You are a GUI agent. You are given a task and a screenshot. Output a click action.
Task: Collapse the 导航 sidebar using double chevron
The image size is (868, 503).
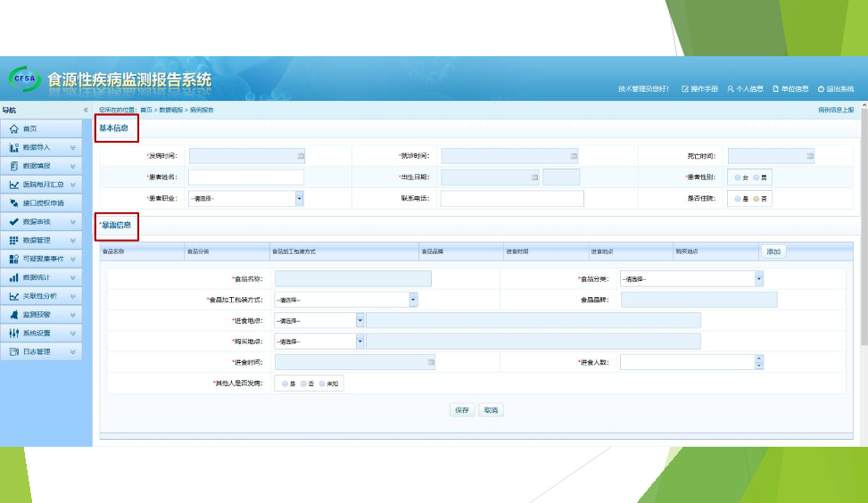(x=86, y=110)
